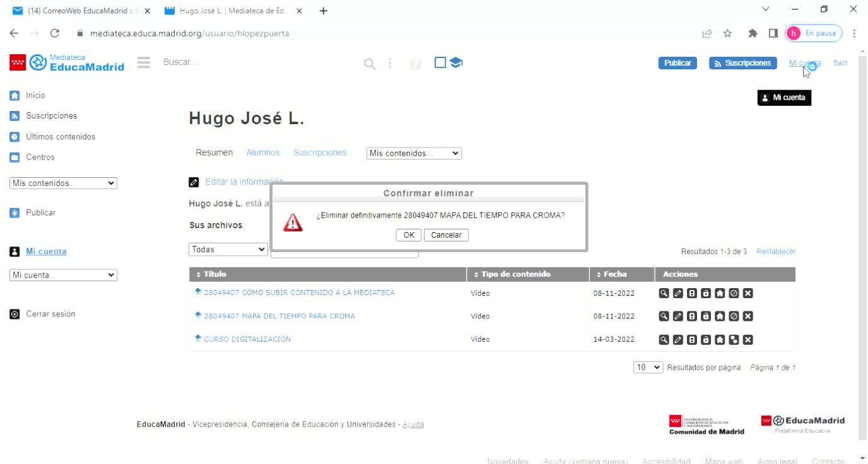Open the 28049407 MAPA DEL TIEMPO PARA CROMA link
Screen dimensions: 868x464
[x=279, y=316]
